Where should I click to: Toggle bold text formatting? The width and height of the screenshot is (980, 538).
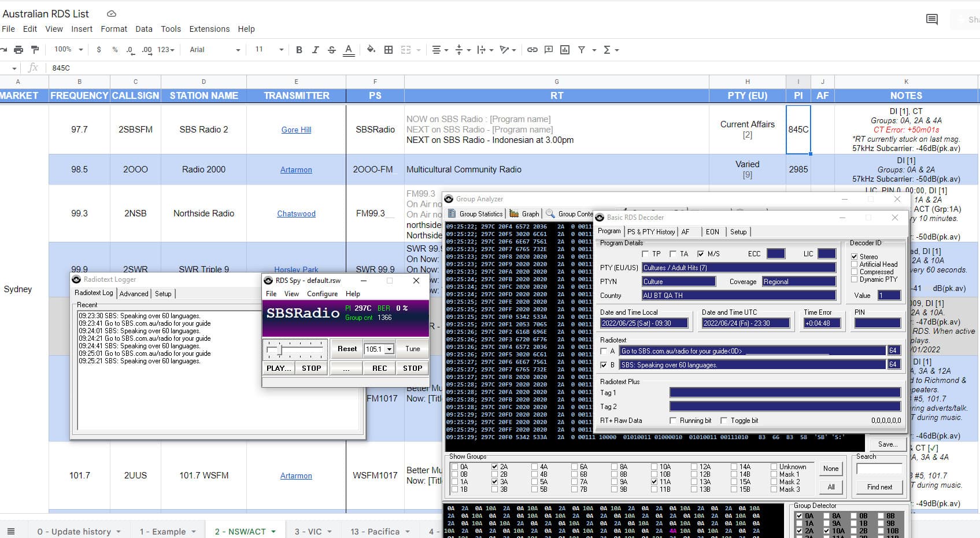click(299, 50)
